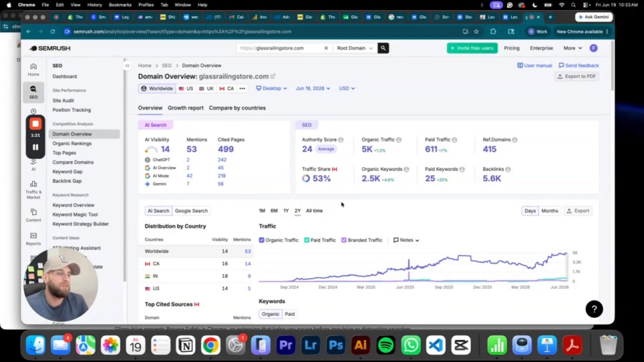Open Spotify from the dock
Viewport: 644px width, 362px height.
coord(386,345)
